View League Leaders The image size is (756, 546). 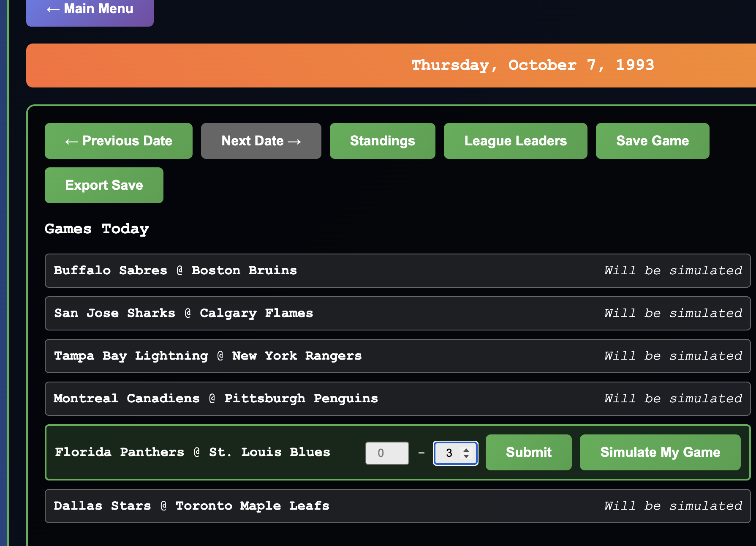pos(515,141)
